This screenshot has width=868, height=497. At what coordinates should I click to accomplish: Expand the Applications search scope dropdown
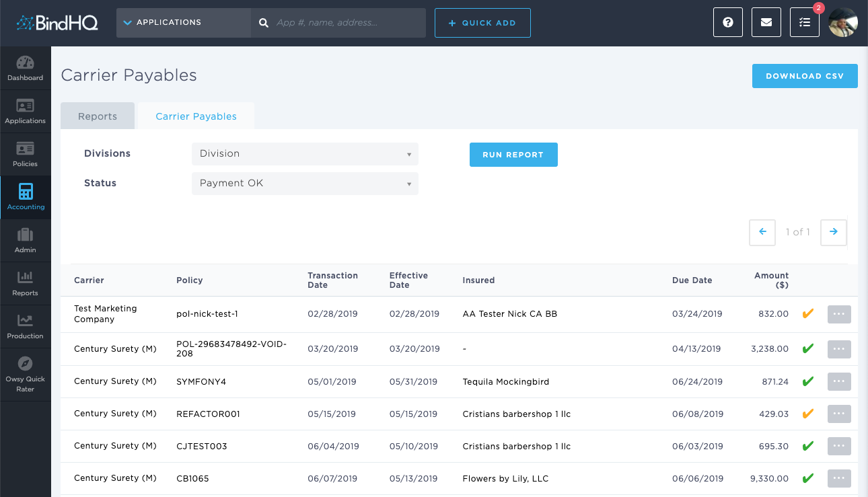(x=183, y=23)
